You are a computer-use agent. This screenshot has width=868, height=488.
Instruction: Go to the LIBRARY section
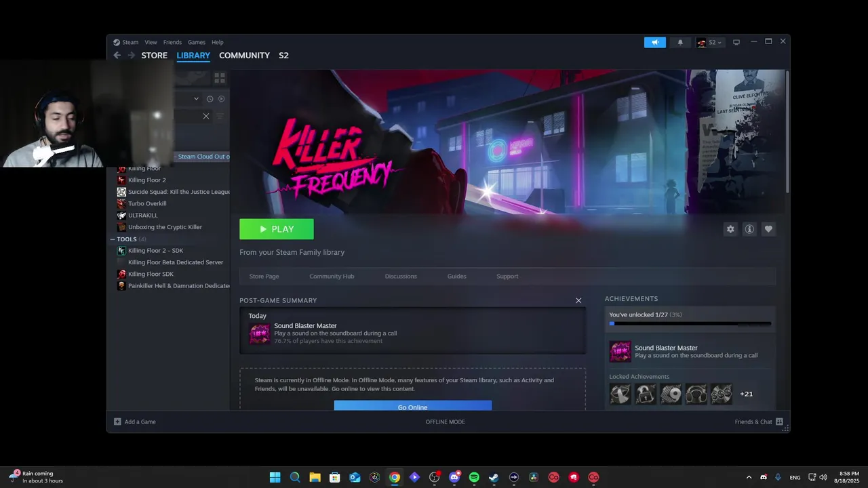coord(193,56)
